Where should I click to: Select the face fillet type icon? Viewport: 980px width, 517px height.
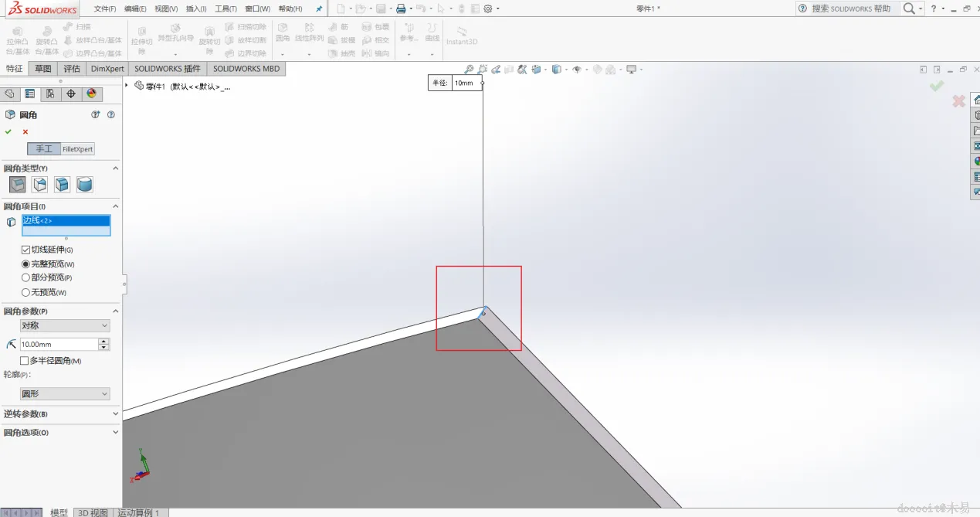(x=63, y=185)
